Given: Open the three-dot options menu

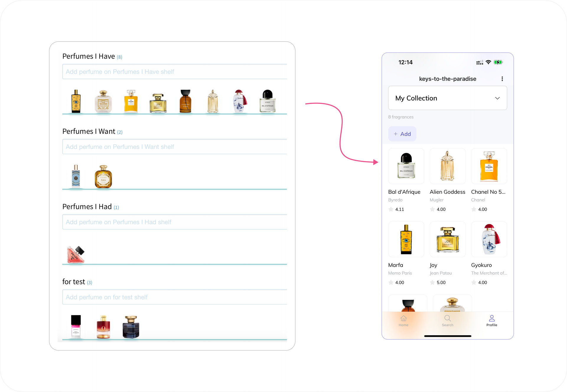Looking at the screenshot, I should tap(502, 79).
